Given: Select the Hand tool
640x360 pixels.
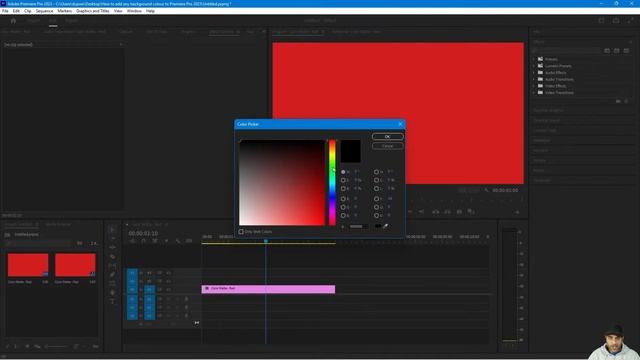Looking at the screenshot, I should coord(113,292).
